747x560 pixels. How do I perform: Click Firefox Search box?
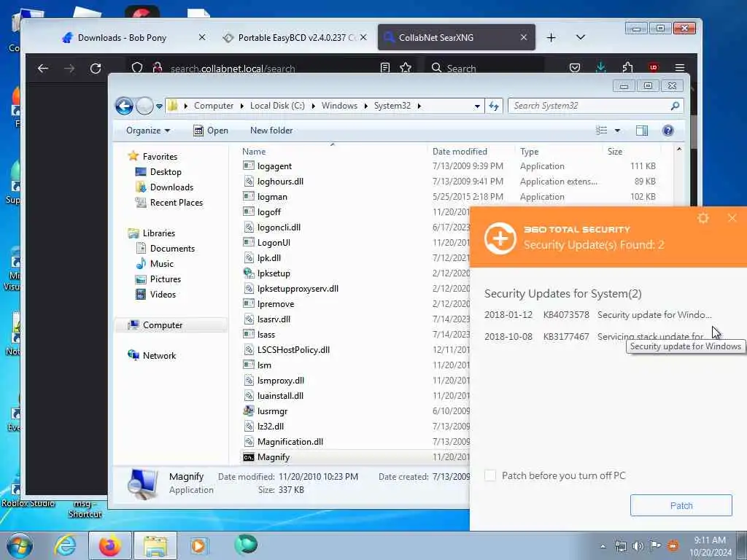pos(484,68)
